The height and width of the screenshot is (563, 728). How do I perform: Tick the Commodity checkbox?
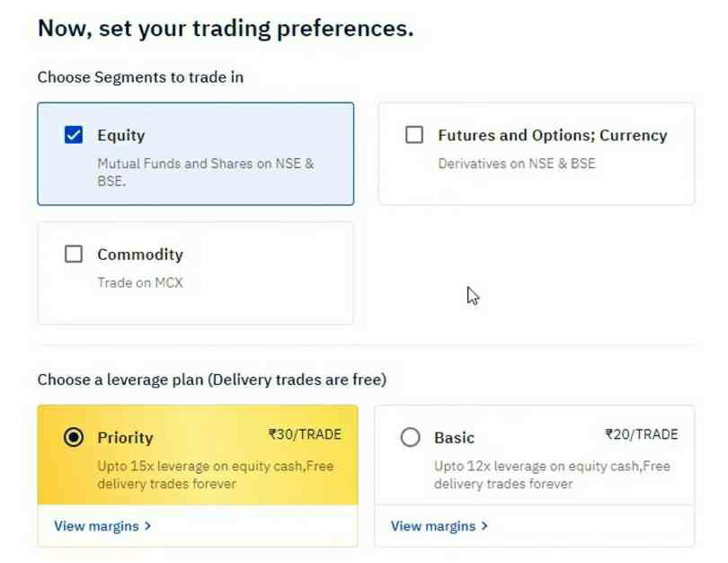coord(74,254)
